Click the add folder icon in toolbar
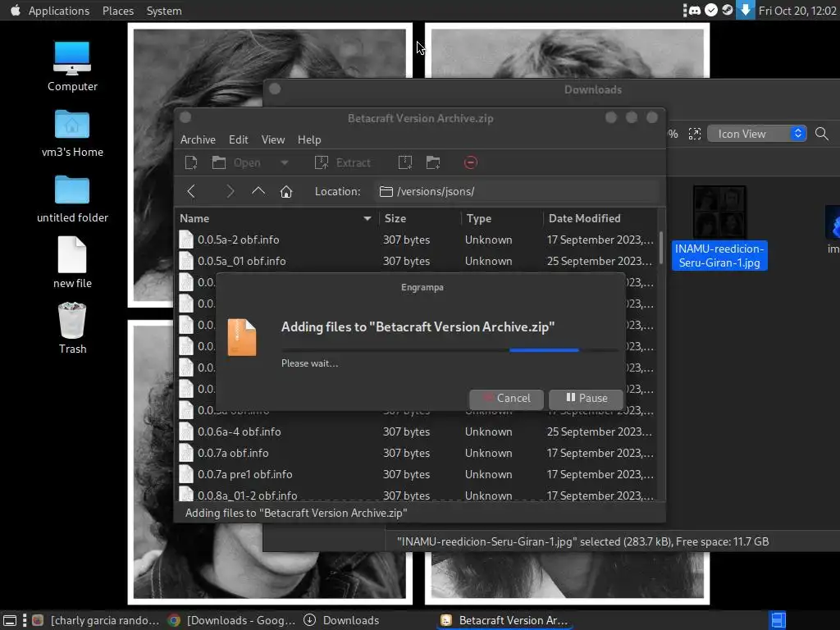 (x=433, y=162)
